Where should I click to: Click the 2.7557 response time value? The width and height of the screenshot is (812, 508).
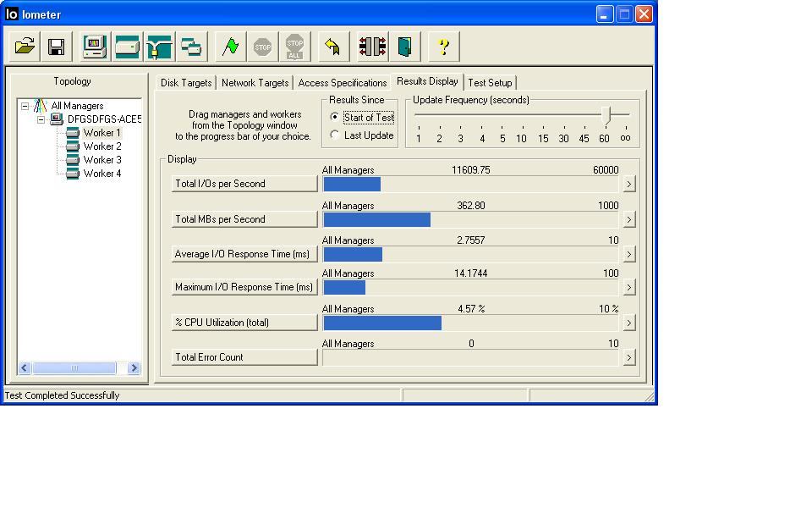coord(471,240)
